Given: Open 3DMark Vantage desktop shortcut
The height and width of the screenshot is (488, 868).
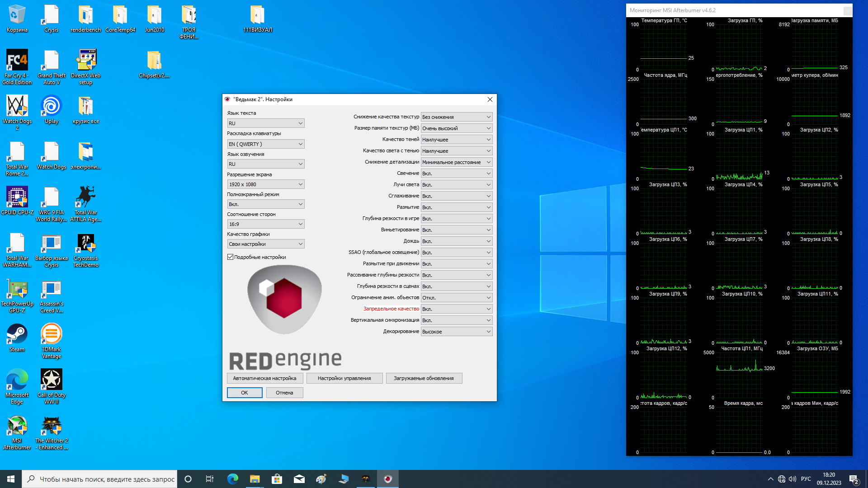Looking at the screenshot, I should [x=51, y=335].
